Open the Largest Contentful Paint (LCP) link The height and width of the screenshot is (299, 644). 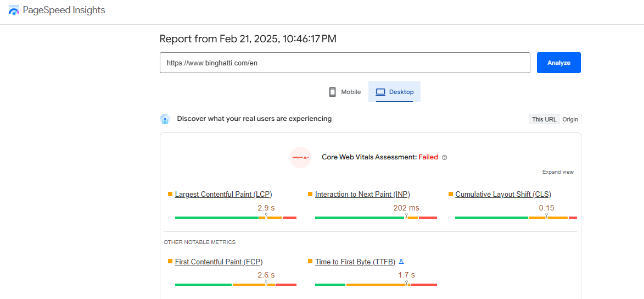[x=223, y=194]
